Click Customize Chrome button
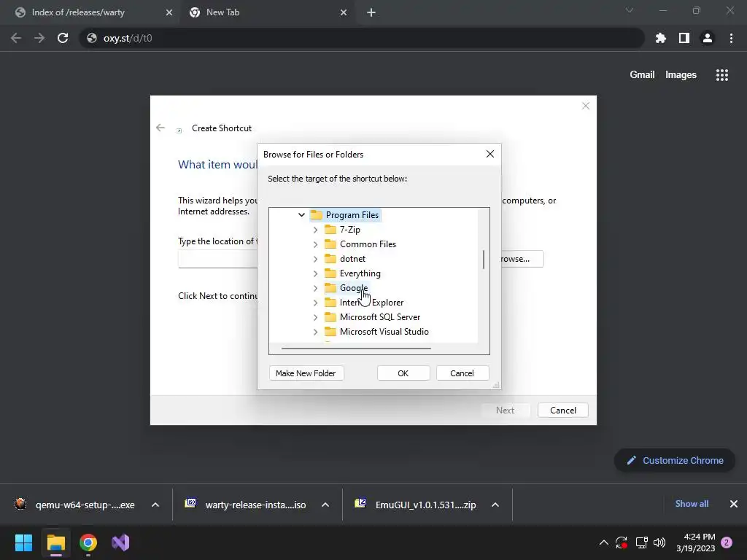The height and width of the screenshot is (560, 747). tap(675, 461)
